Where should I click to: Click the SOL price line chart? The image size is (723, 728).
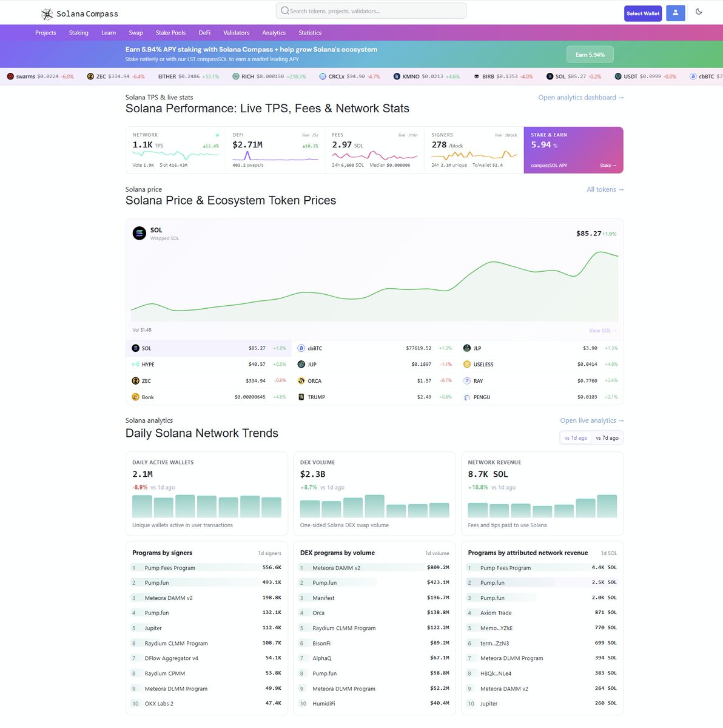[374, 285]
